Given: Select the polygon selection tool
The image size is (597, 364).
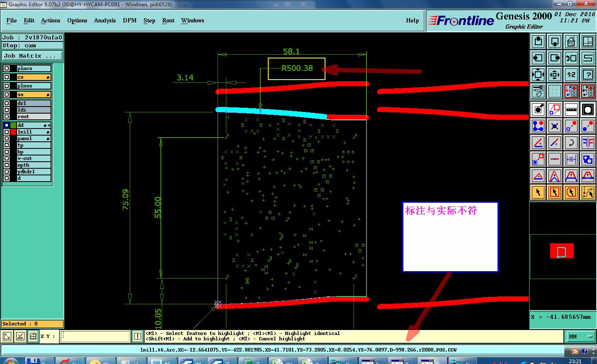Looking at the screenshot, I should (x=571, y=192).
